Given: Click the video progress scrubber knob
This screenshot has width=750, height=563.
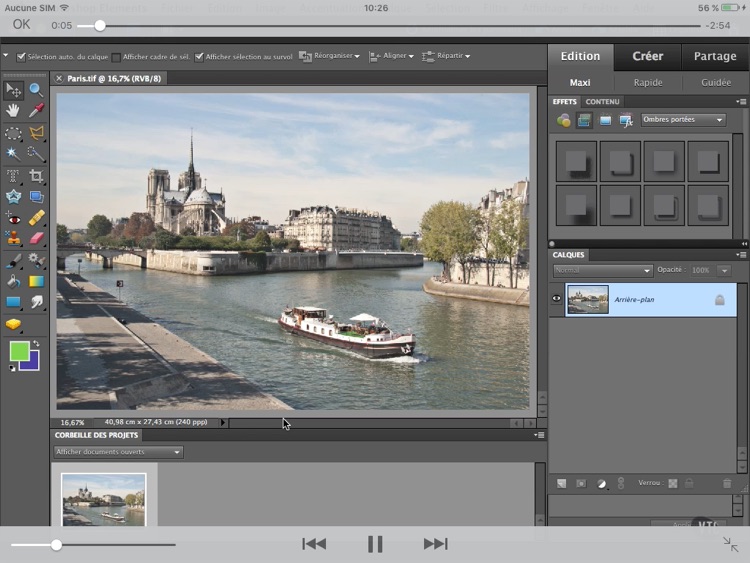Looking at the screenshot, I should click(99, 26).
